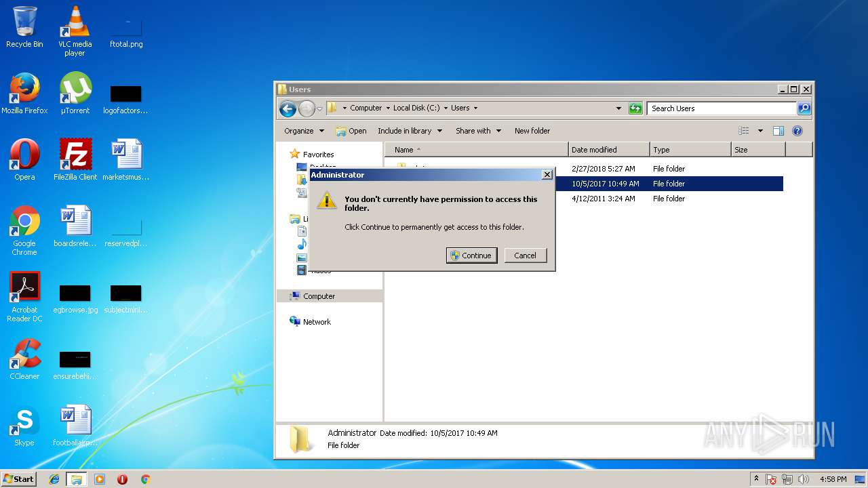Image resolution: width=868 pixels, height=488 pixels.
Task: Change your view icon in toolbar
Action: [x=744, y=131]
